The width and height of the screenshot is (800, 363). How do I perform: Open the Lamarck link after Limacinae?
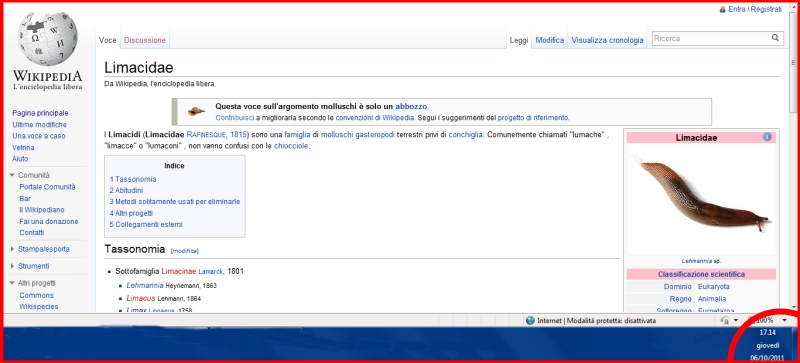[211, 272]
